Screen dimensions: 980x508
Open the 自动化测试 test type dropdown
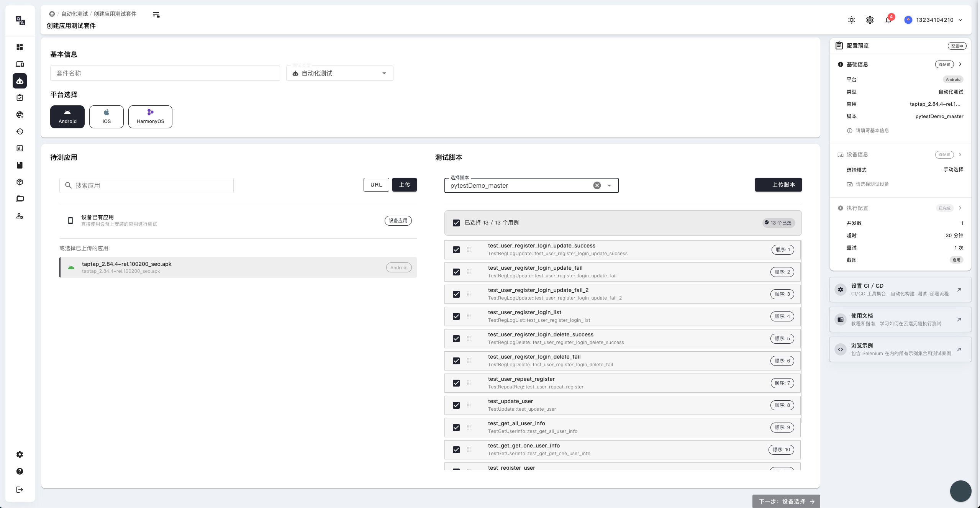click(x=339, y=73)
